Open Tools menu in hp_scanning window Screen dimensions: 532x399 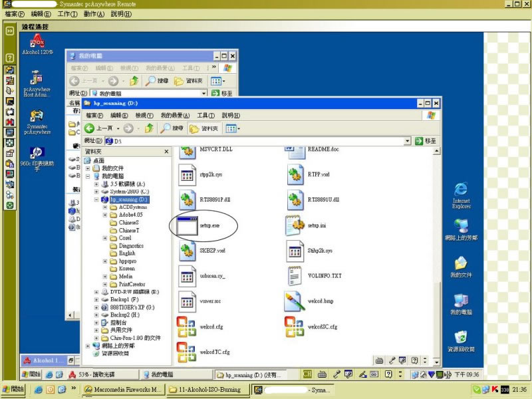(206, 115)
